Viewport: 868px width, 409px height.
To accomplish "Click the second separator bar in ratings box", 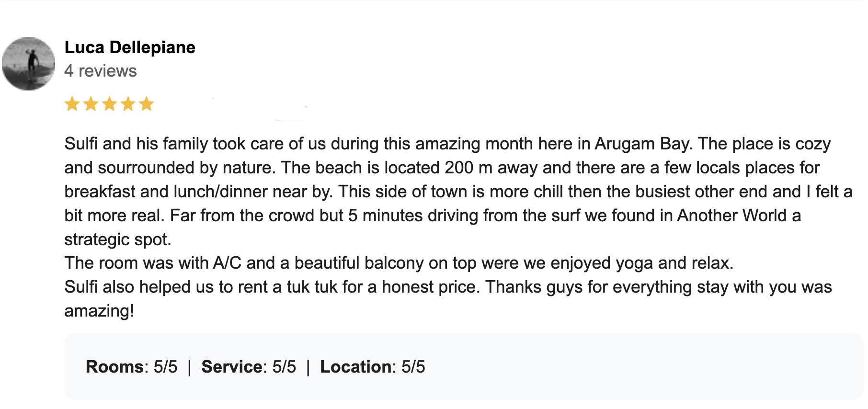I will point(308,367).
